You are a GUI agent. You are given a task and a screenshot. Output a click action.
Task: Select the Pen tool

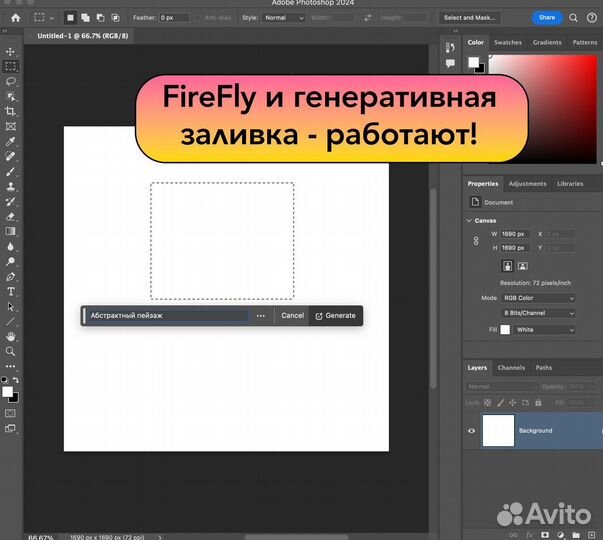coord(10,277)
